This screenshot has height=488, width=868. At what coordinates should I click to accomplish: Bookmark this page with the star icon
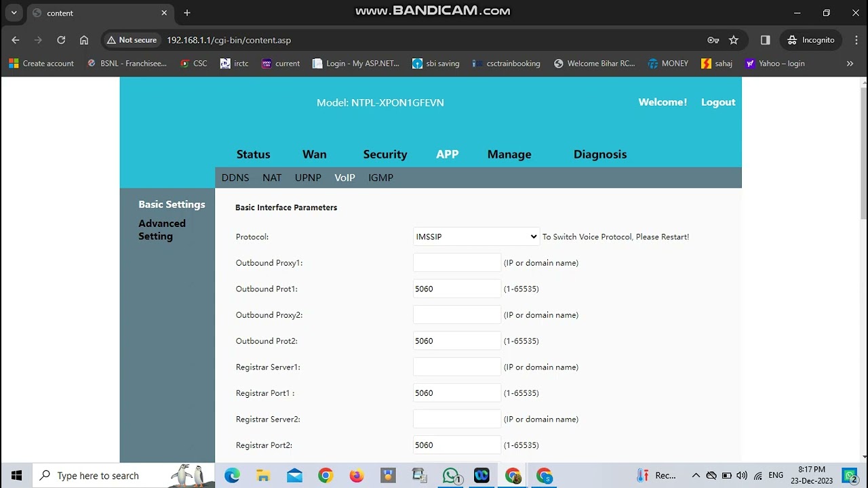click(x=734, y=40)
